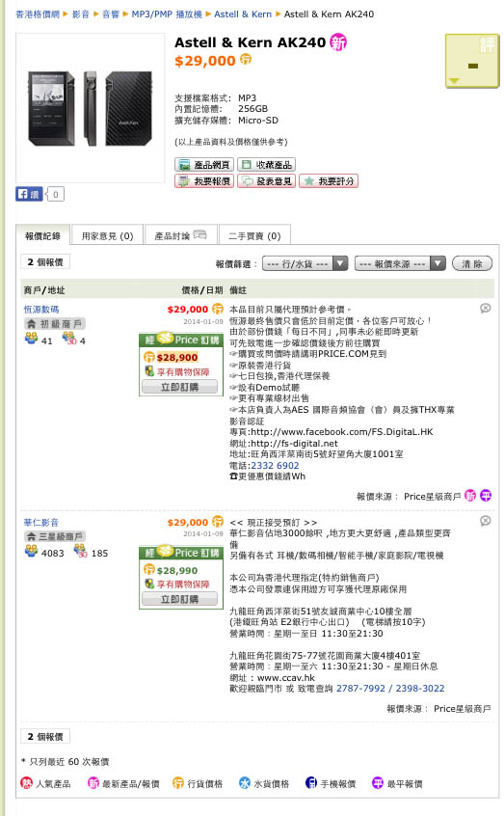Click 行 icon beside 華仁影音 $29,000 price
Image resolution: width=504 pixels, height=816 pixels.
(x=218, y=522)
